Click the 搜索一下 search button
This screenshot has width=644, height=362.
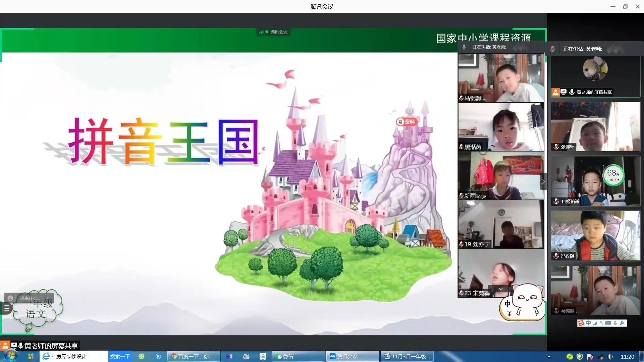(x=120, y=356)
